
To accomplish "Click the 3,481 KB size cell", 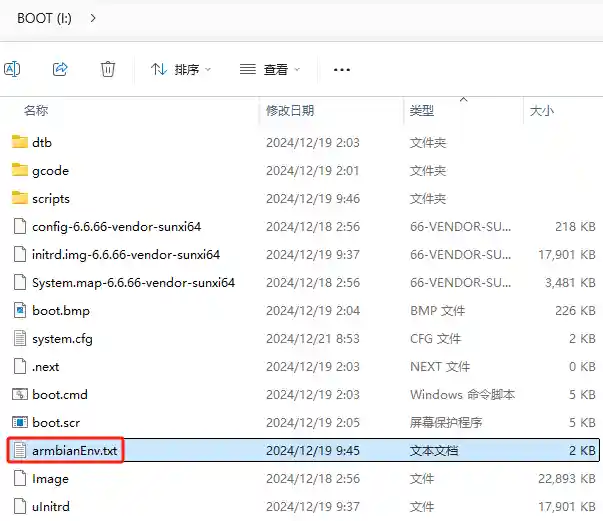I will (570, 283).
